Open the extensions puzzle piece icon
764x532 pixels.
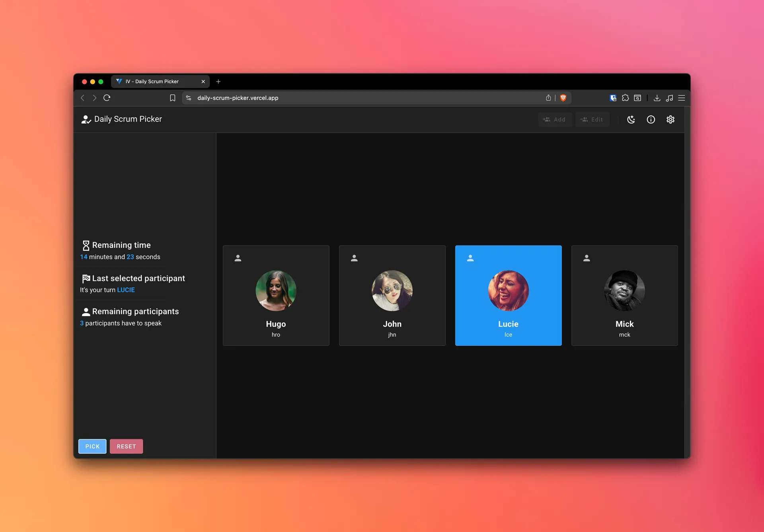coord(626,98)
